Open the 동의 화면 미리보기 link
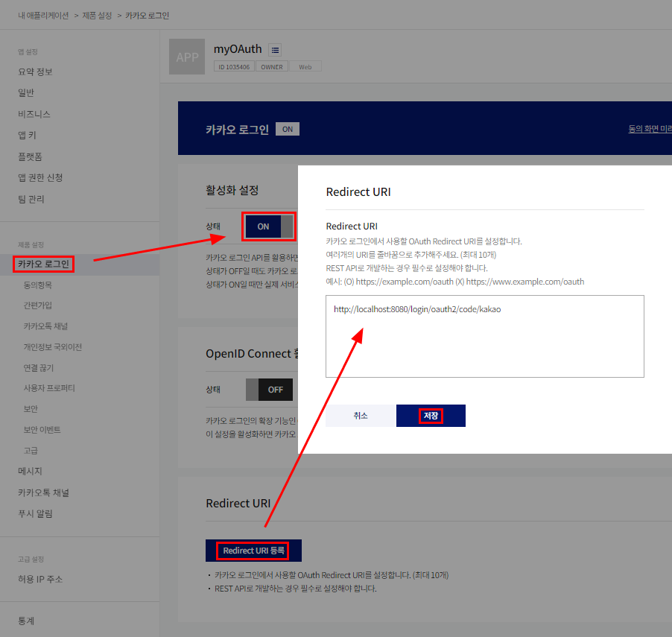 pyautogui.click(x=650, y=129)
